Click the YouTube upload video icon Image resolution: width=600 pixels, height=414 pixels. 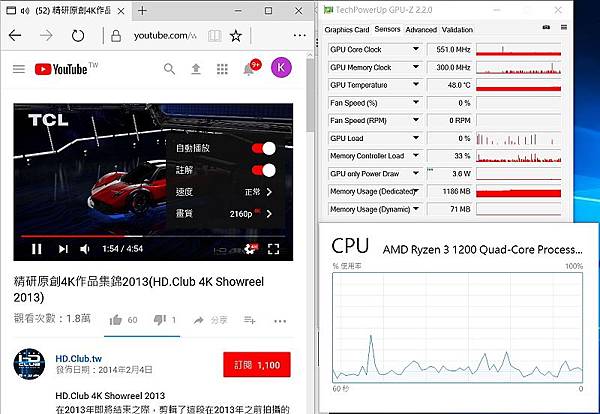tap(196, 69)
